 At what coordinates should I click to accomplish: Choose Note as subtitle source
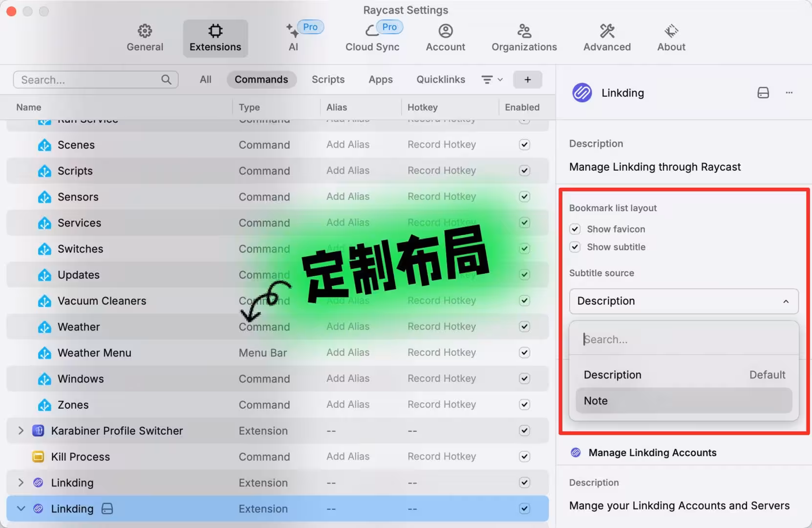tap(684, 401)
